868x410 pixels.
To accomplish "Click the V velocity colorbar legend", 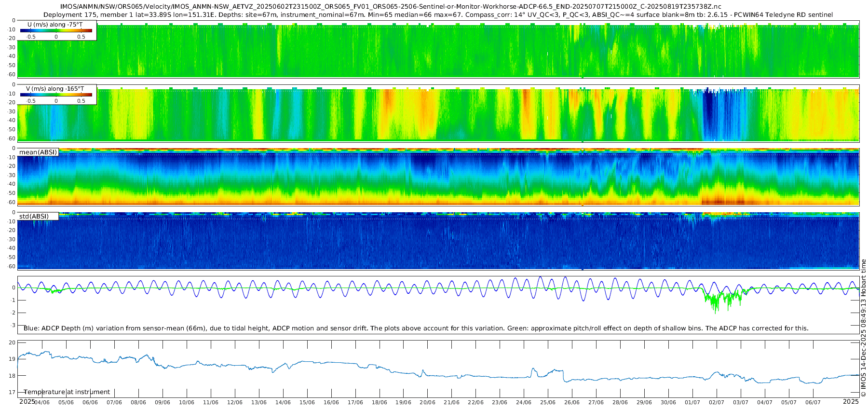I will pos(56,95).
